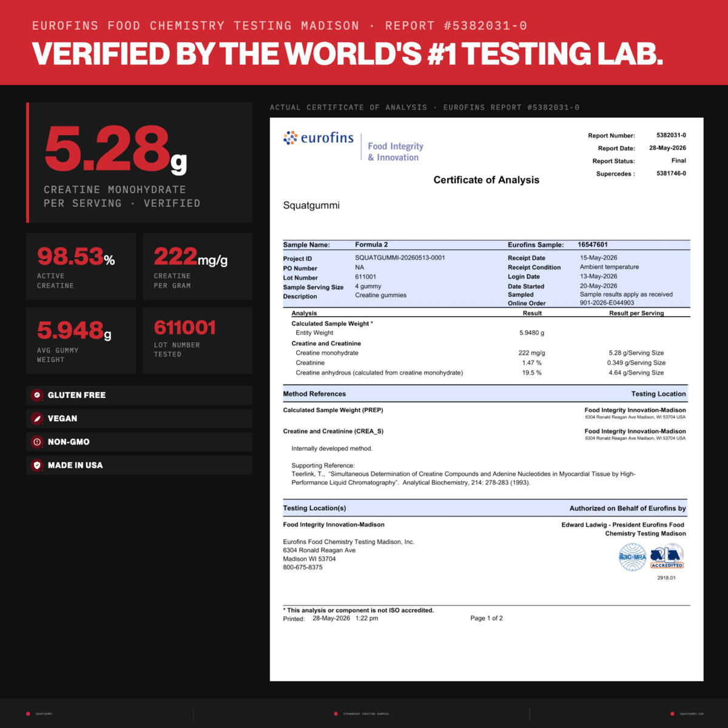Click the Report Number value 5382031-0
Viewport: 728px width, 728px height.
(671, 135)
